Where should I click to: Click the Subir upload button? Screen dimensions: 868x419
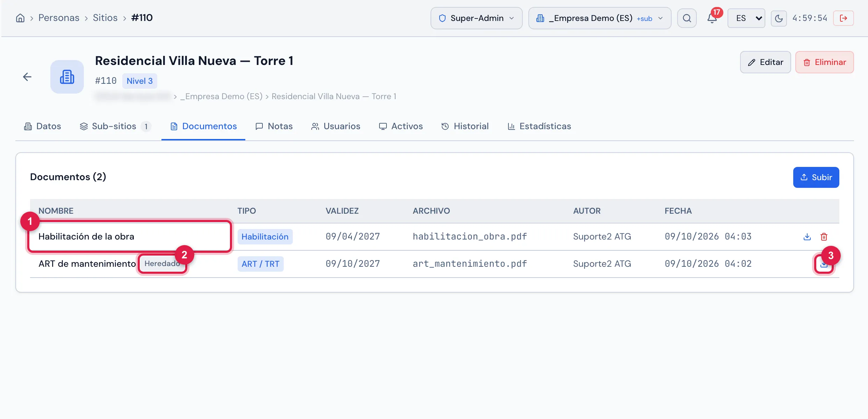(816, 177)
